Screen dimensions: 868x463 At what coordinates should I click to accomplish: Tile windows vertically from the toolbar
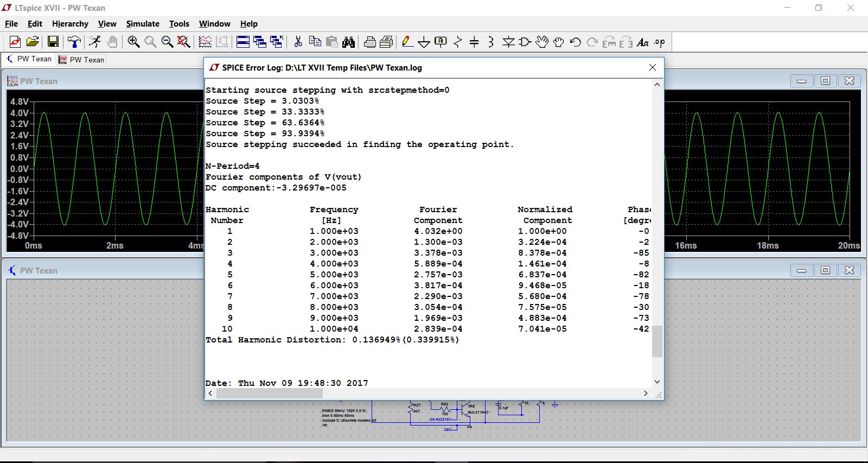tap(260, 42)
